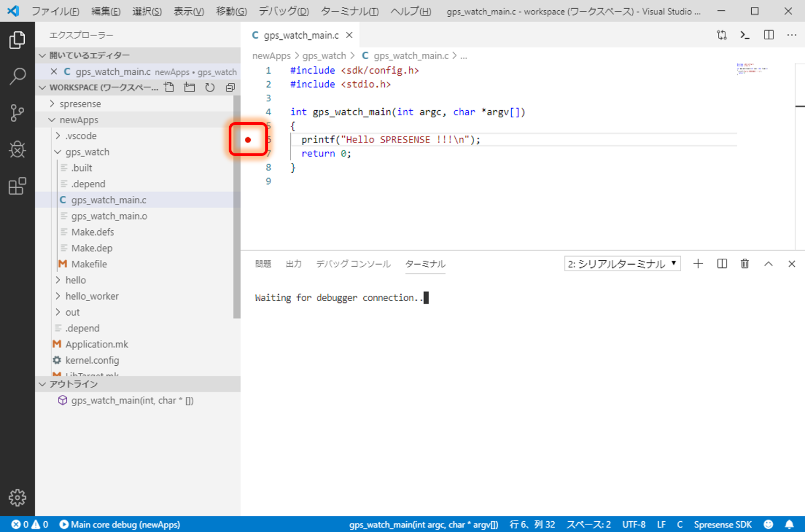This screenshot has width=805, height=532.
Task: Click Spresense SDK in the status bar
Action: 723,524
